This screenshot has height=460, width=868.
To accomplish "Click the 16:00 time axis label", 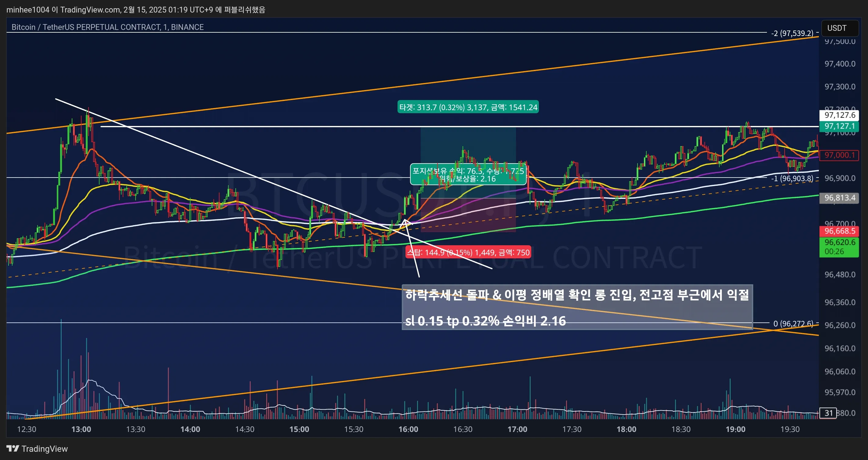I will click(x=409, y=429).
